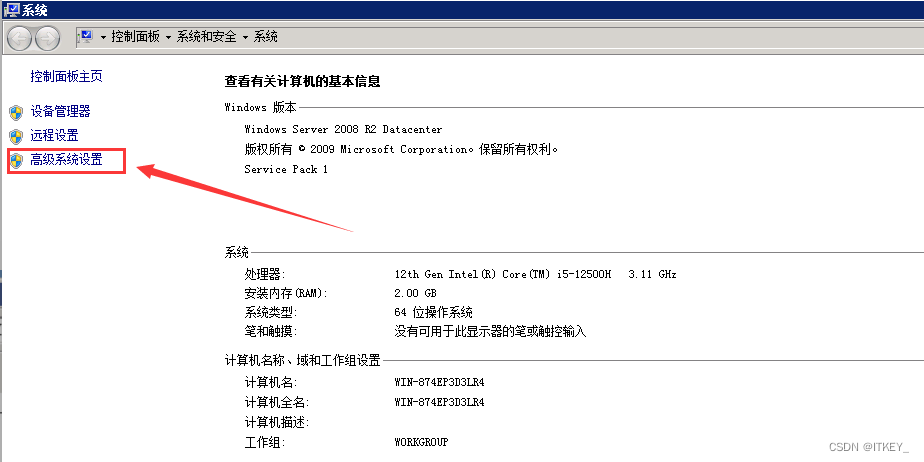Click section header 计算机名称、域和工作组设置

[302, 360]
